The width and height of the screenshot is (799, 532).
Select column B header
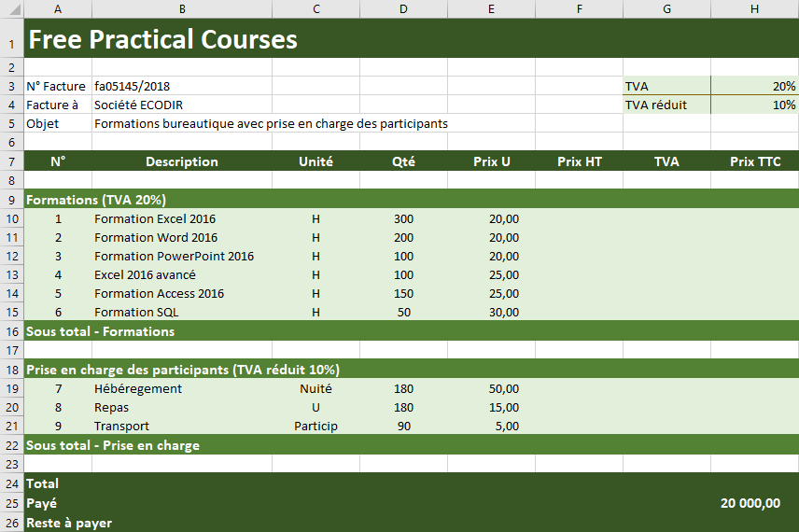pos(182,9)
